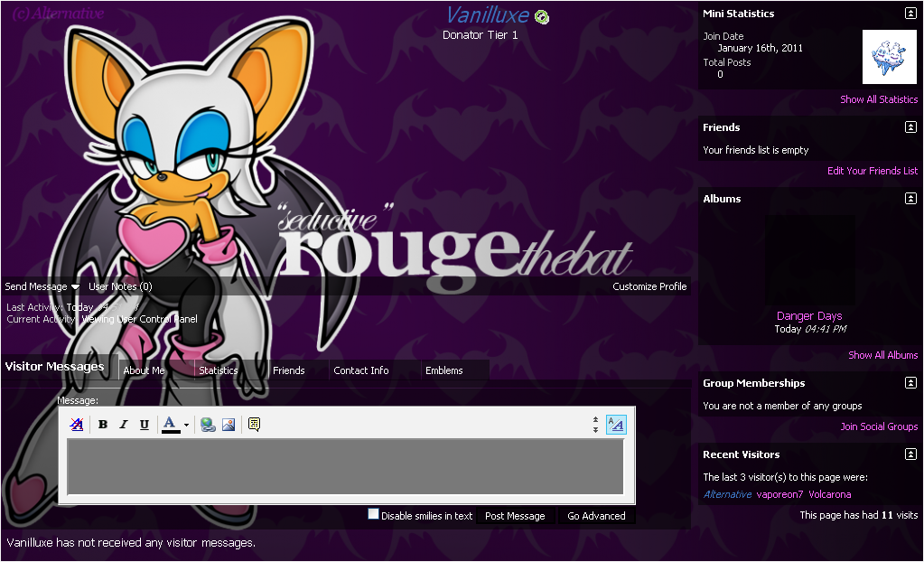Collapse the Group Memberships block
Image resolution: width=924 pixels, height=562 pixels.
tap(910, 383)
